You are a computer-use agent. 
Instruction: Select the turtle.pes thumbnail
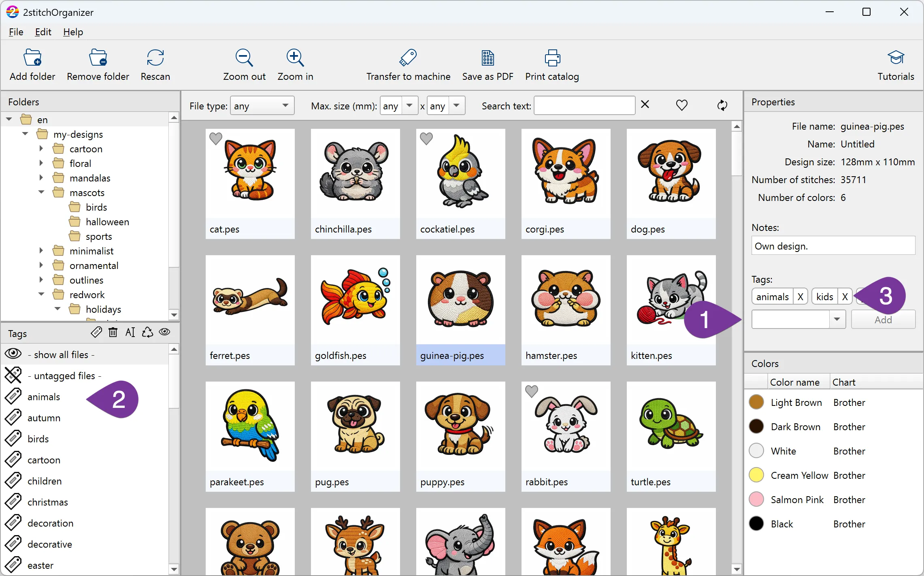coord(671,437)
